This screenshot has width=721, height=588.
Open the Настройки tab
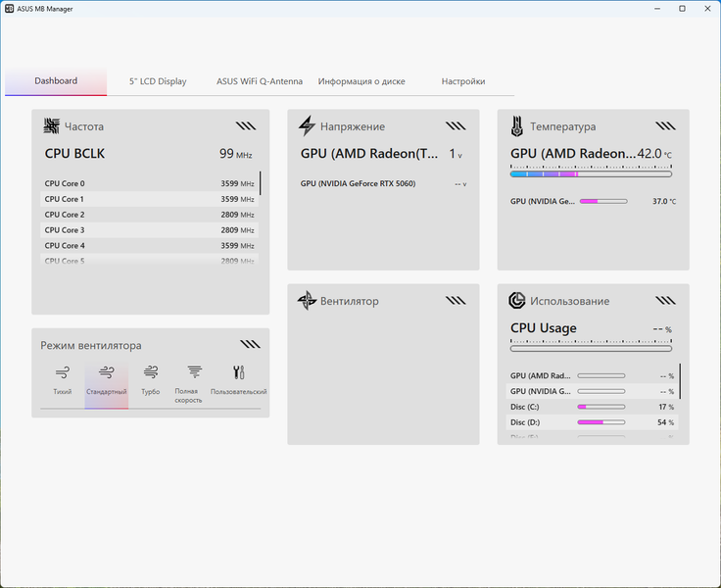463,81
